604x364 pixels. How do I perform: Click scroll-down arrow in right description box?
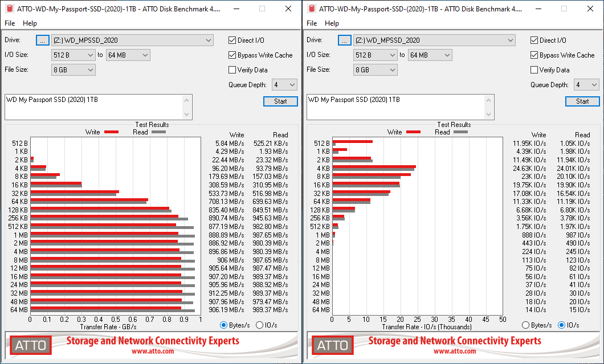pos(489,115)
